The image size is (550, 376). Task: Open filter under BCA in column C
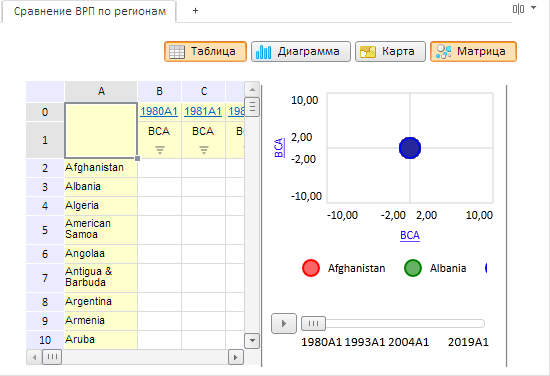coord(204,150)
